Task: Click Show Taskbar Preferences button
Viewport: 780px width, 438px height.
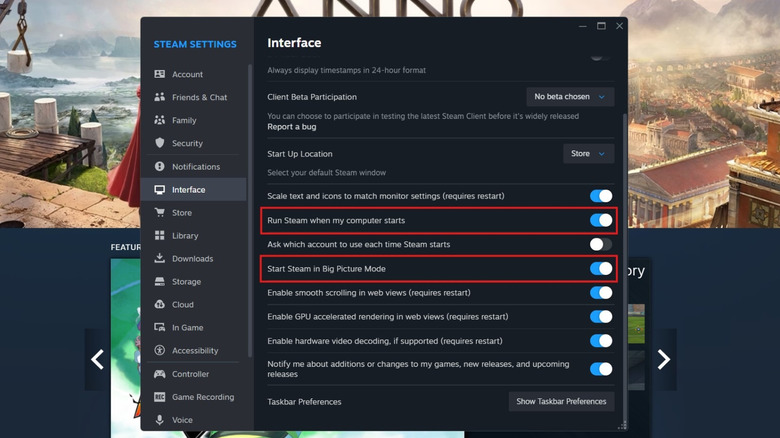Action: (561, 401)
